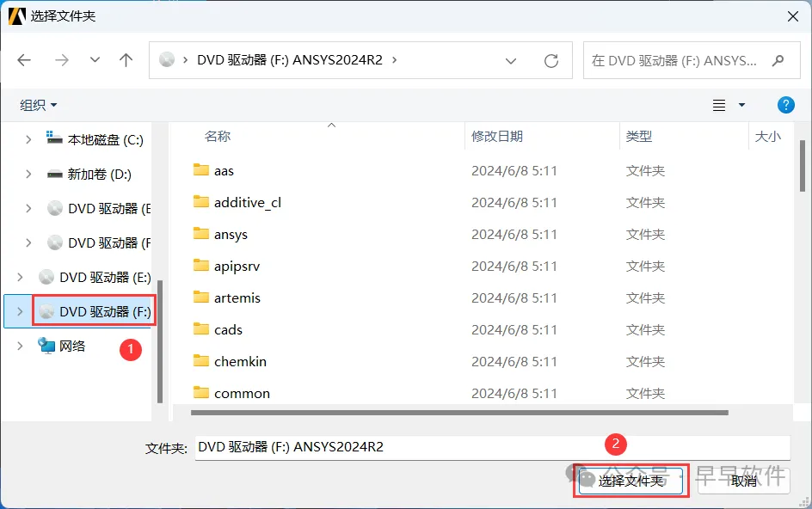Image resolution: width=812 pixels, height=509 pixels.
Task: Click the folder name 'artemis'
Action: pyautogui.click(x=237, y=297)
